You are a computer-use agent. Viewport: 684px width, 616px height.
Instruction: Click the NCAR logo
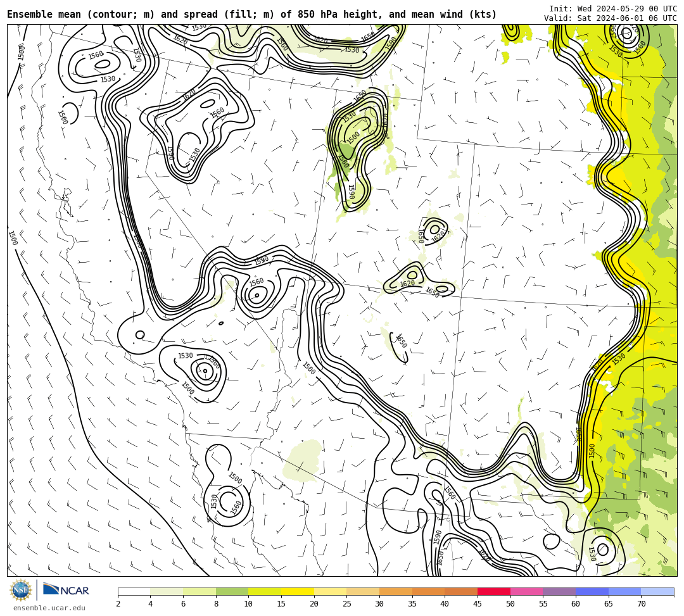pyautogui.click(x=66, y=590)
